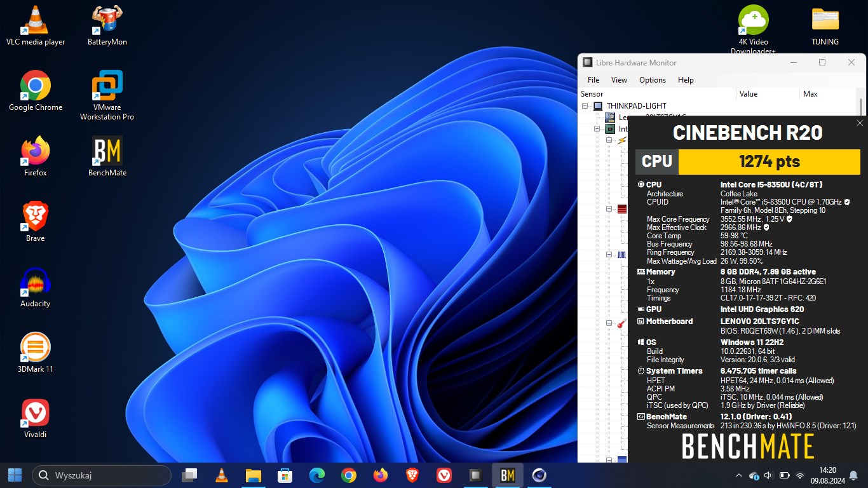Open the Firefox desktop shortcut
The width and height of the screenshot is (868, 488).
coord(36,156)
